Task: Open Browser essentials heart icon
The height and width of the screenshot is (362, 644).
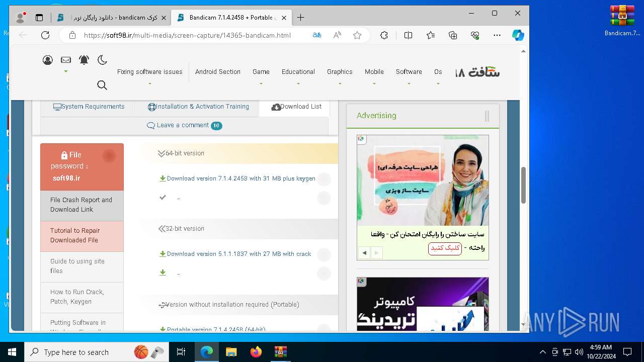Action: coord(475,35)
